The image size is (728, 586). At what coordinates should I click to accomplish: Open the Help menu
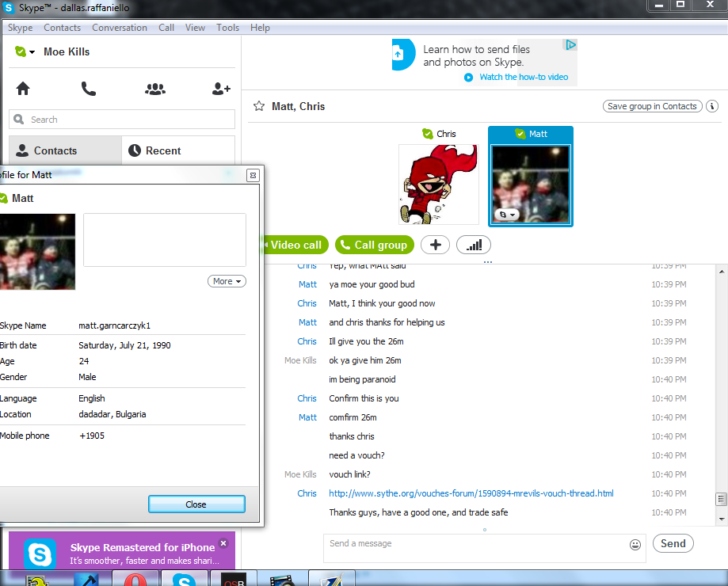260,28
